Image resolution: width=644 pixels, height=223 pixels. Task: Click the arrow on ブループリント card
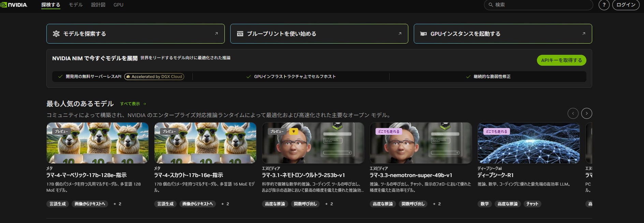400,33
